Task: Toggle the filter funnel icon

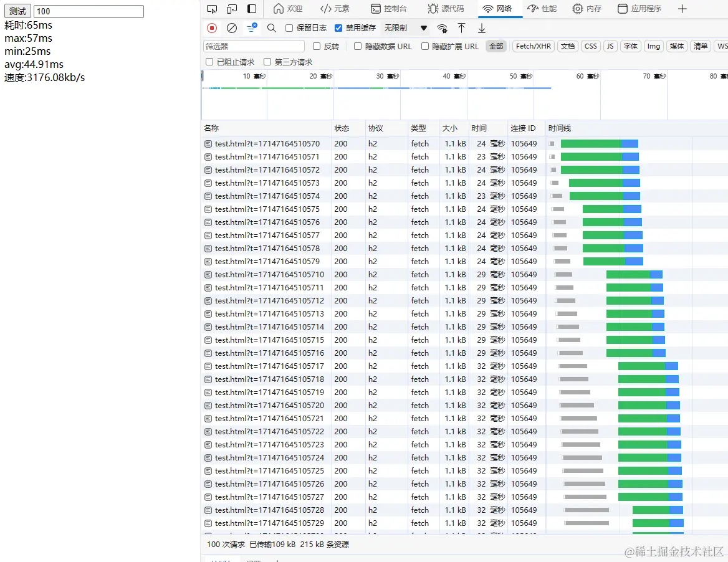Action: [252, 28]
